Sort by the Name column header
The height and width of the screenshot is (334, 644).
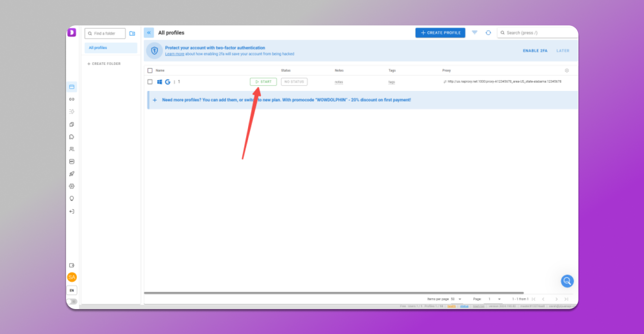(160, 70)
